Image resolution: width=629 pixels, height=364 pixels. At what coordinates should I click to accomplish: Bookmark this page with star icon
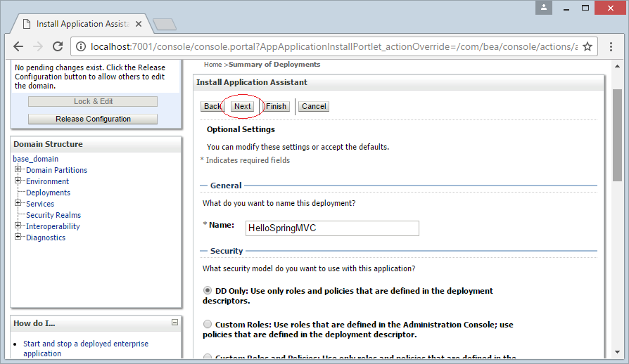pyautogui.click(x=587, y=47)
